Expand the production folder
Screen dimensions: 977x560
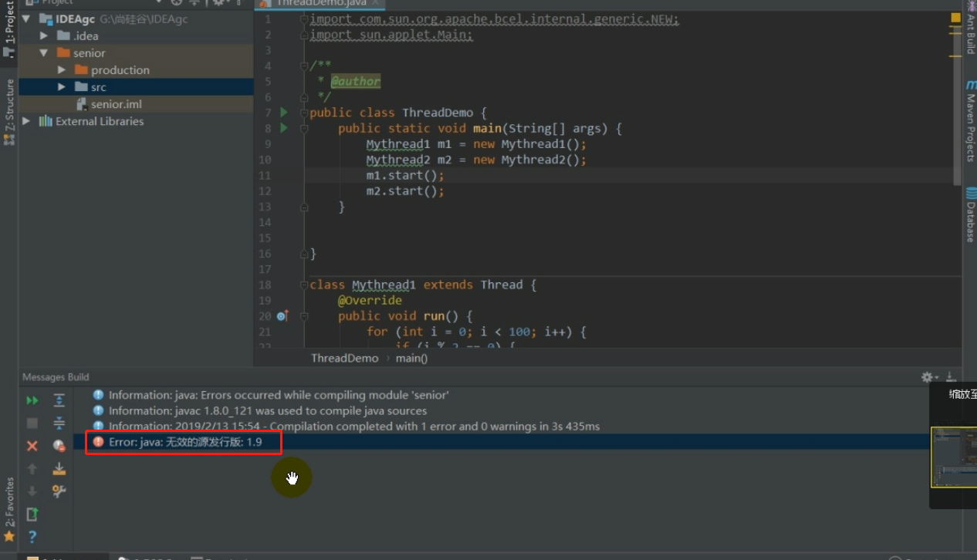point(62,69)
